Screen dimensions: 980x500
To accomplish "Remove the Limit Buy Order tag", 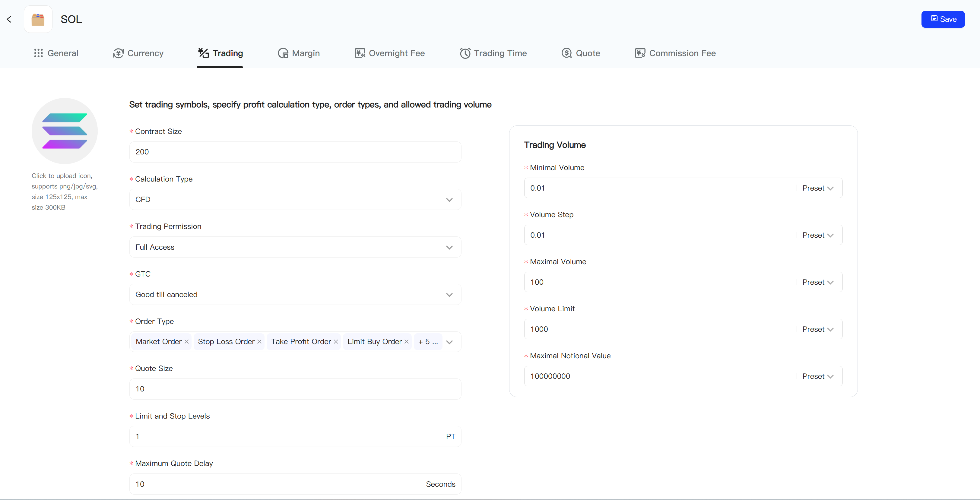I will (x=406, y=342).
